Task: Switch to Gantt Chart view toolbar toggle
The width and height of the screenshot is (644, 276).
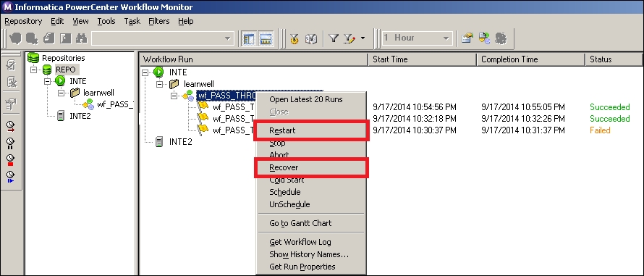Action: [249, 38]
